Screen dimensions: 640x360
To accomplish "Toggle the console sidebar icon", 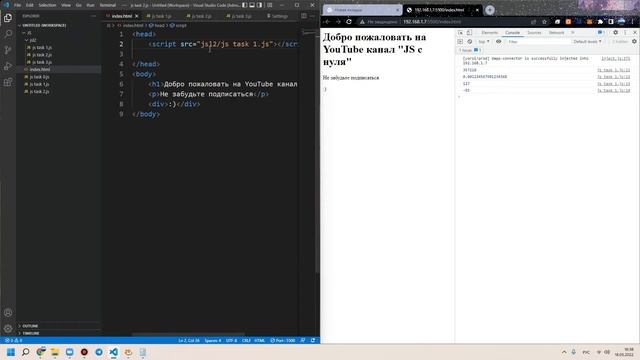I will pyautogui.click(x=460, y=42).
